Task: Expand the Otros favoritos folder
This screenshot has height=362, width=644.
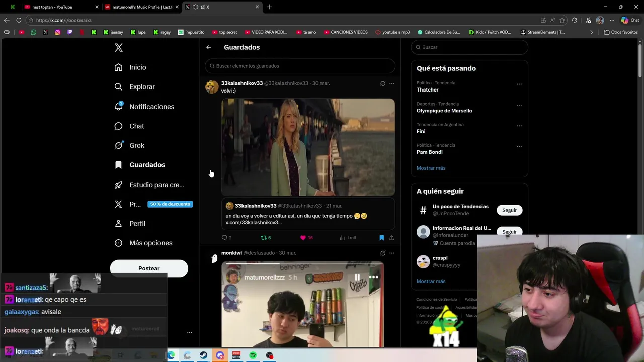Action: click(620, 32)
